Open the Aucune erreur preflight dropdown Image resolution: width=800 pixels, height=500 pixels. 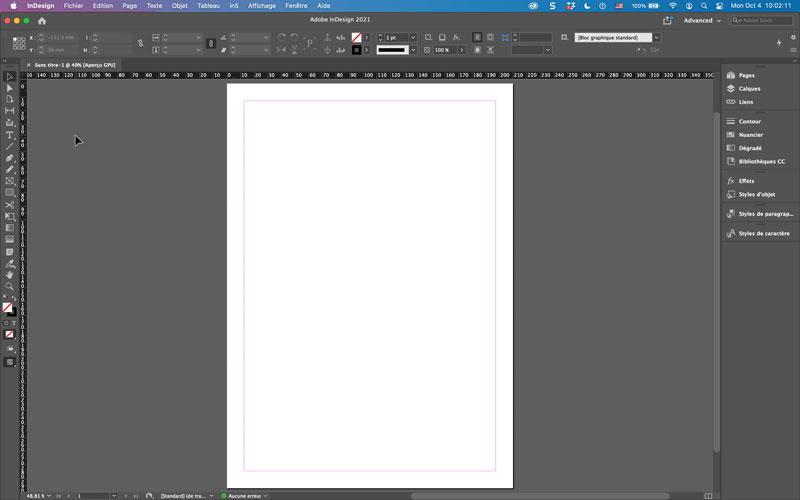coord(265,496)
